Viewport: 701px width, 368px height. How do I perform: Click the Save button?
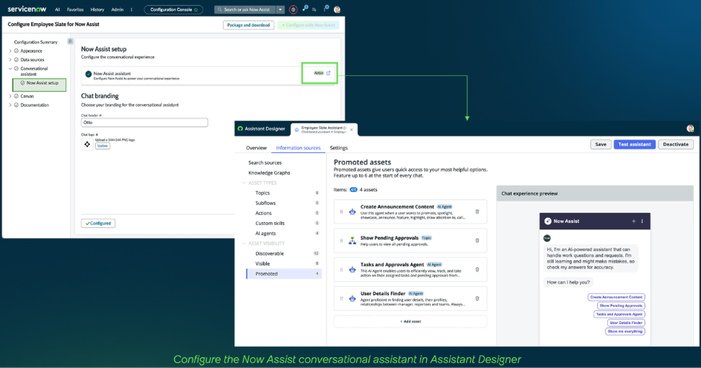tap(600, 144)
